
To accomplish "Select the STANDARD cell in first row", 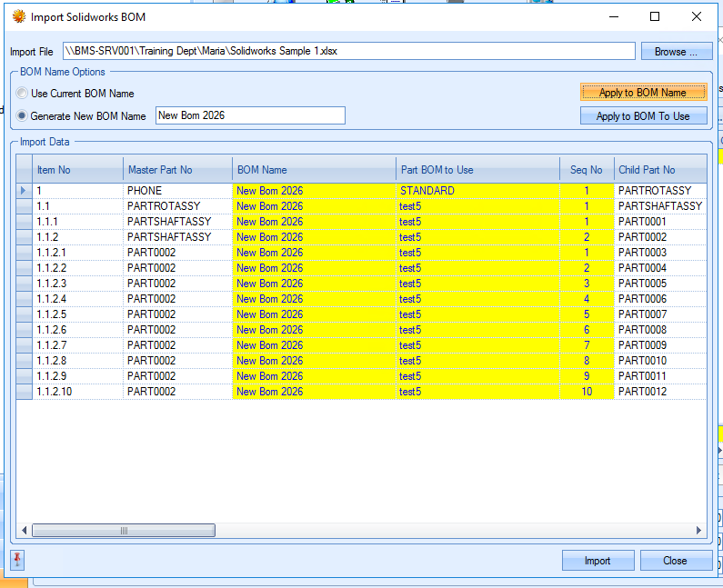I will tap(477, 191).
